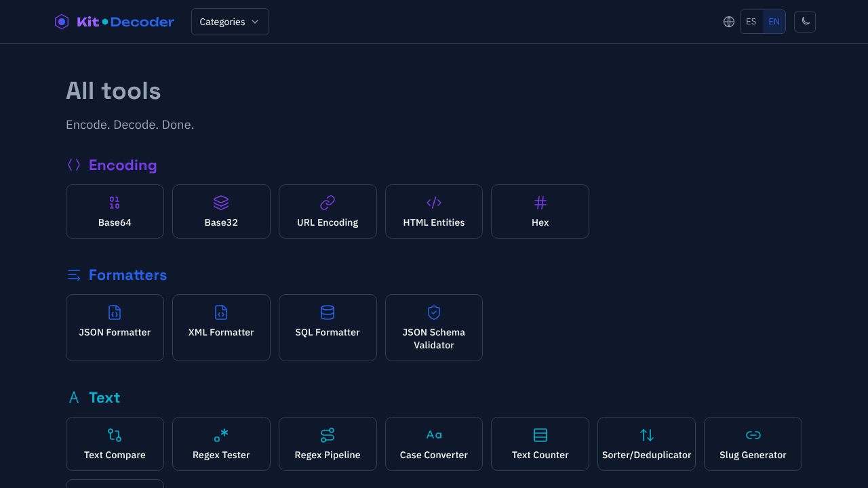Switch language to ES
868x488 pixels.
[x=751, y=22]
